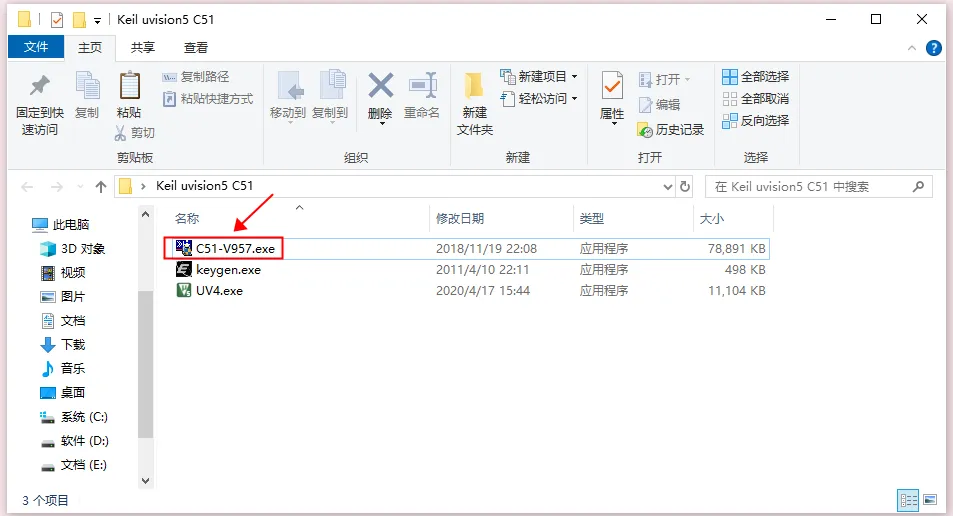Open Delete (删除) dropdown arrow
The image size is (953, 516).
[x=382, y=123]
